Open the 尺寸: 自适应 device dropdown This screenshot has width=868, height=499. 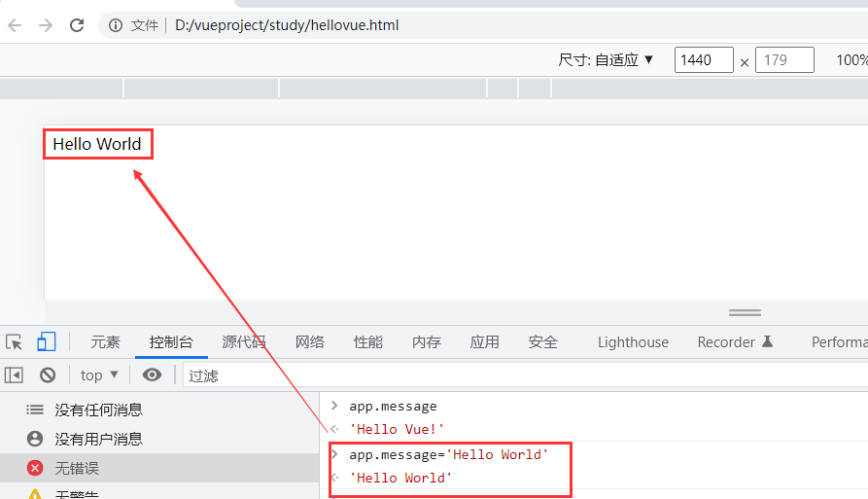click(607, 60)
